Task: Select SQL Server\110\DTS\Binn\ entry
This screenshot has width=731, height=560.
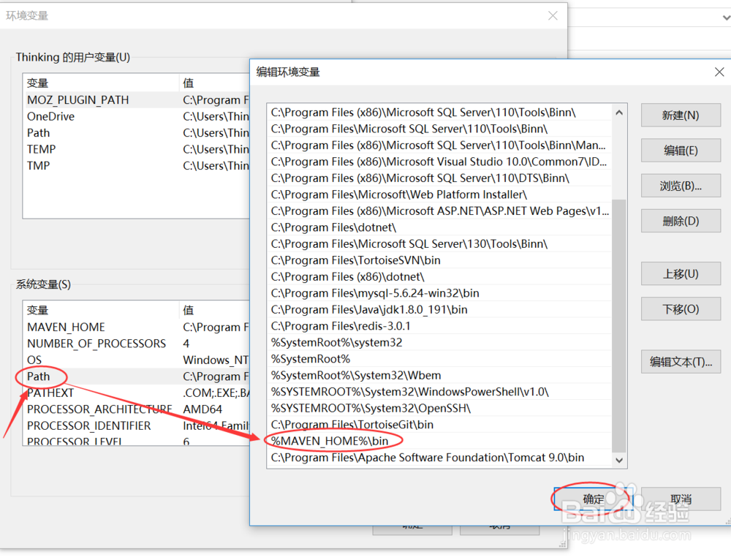Action: click(439, 178)
